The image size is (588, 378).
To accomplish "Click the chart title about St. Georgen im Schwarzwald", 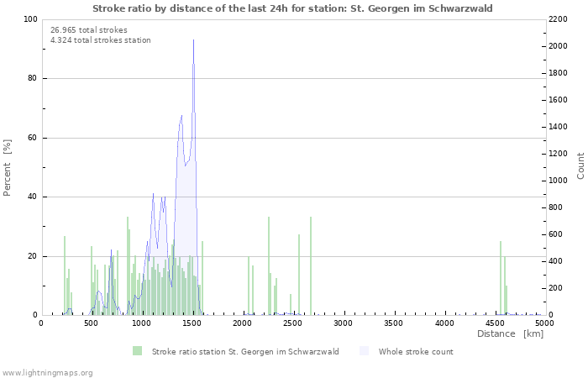I will pyautogui.click(x=292, y=8).
